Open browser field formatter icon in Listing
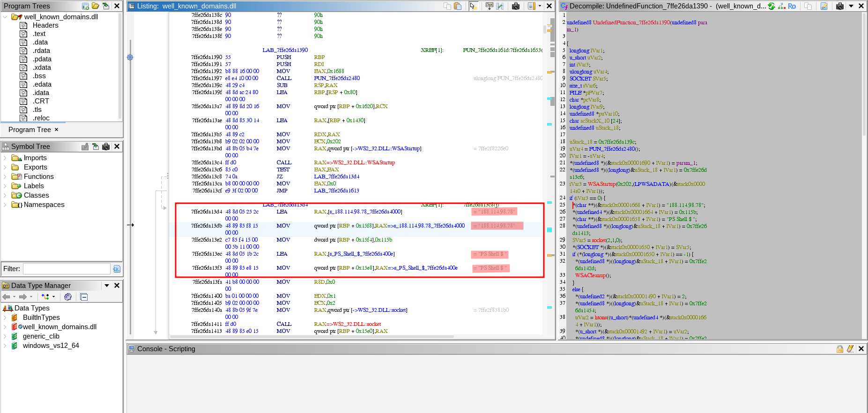The width and height of the screenshot is (868, 413). [x=489, y=6]
